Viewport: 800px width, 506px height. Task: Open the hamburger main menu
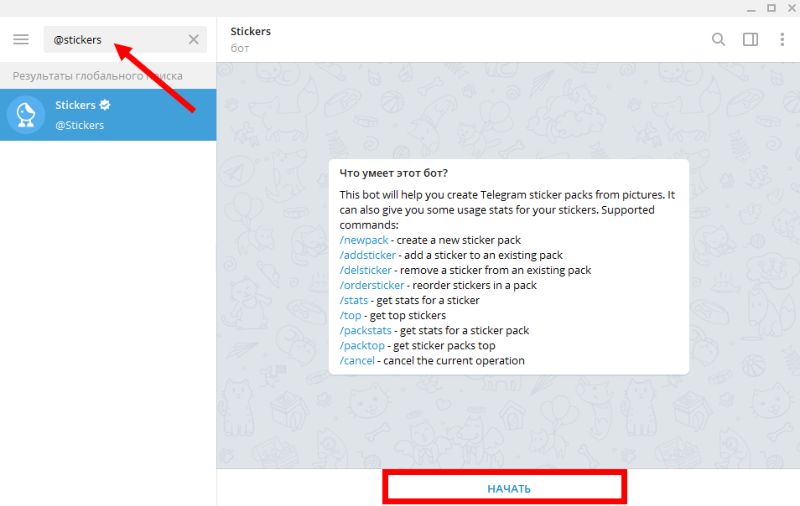coord(21,39)
